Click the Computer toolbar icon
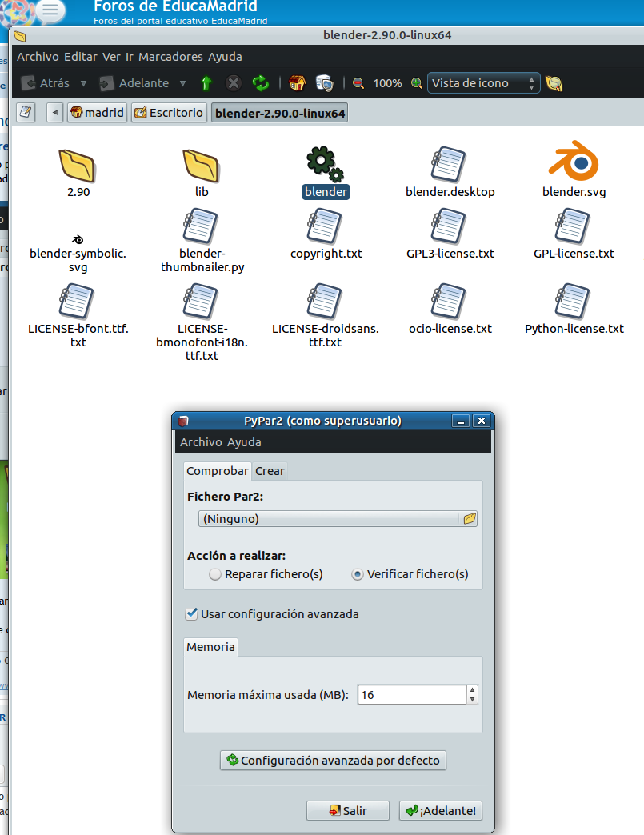The image size is (644, 835). [324, 83]
